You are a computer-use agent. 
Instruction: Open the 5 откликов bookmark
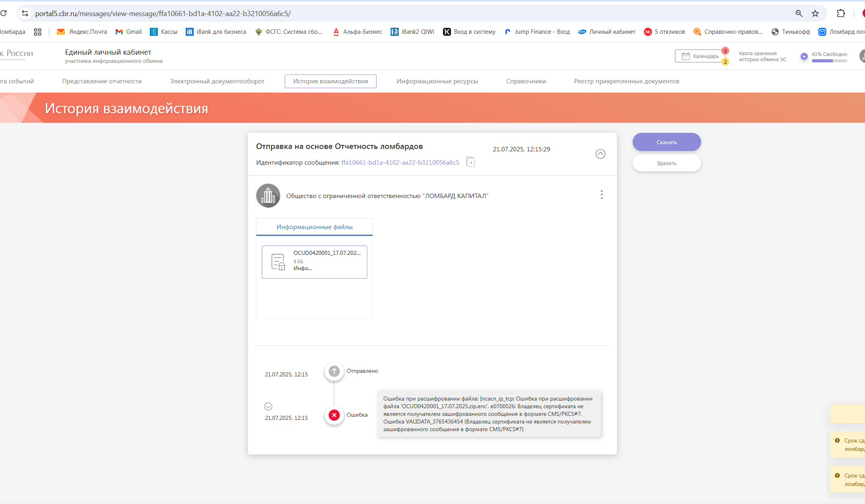(x=664, y=32)
